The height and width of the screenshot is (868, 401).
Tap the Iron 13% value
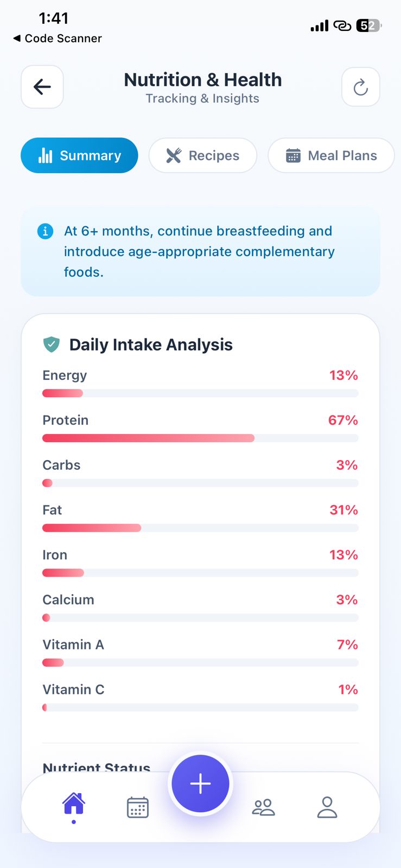[343, 555]
